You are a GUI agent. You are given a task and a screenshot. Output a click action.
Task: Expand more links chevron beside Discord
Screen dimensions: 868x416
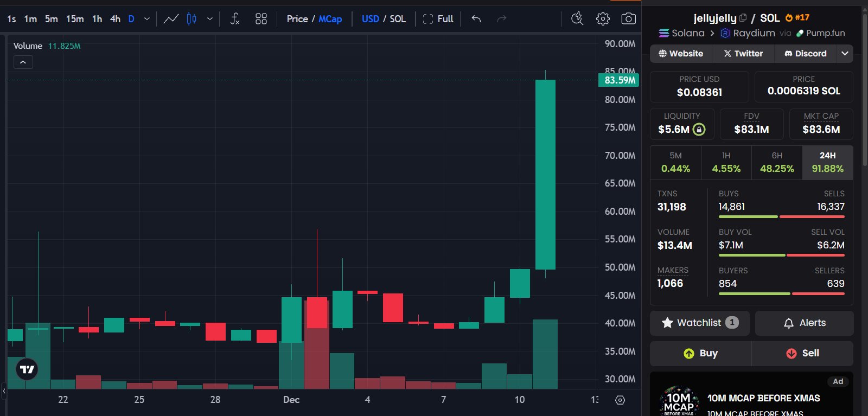click(845, 54)
